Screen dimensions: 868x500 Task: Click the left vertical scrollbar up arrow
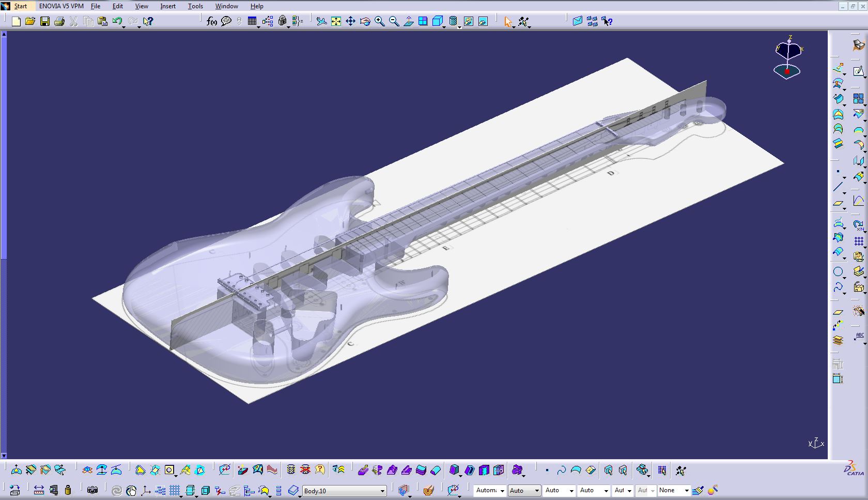pos(4,34)
